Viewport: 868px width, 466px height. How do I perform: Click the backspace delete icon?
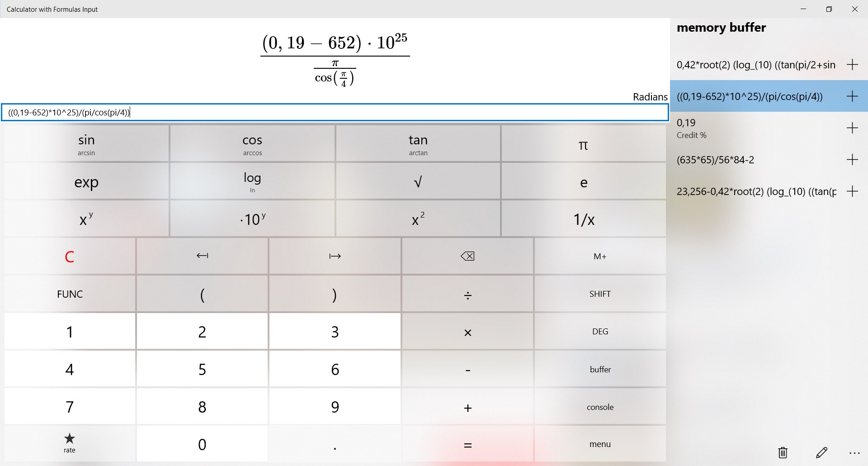tap(467, 257)
